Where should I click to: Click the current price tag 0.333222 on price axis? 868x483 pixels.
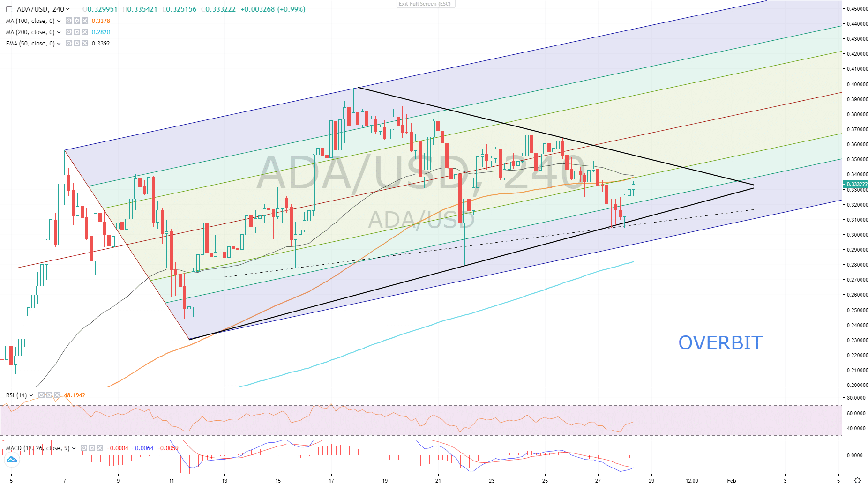pos(855,184)
